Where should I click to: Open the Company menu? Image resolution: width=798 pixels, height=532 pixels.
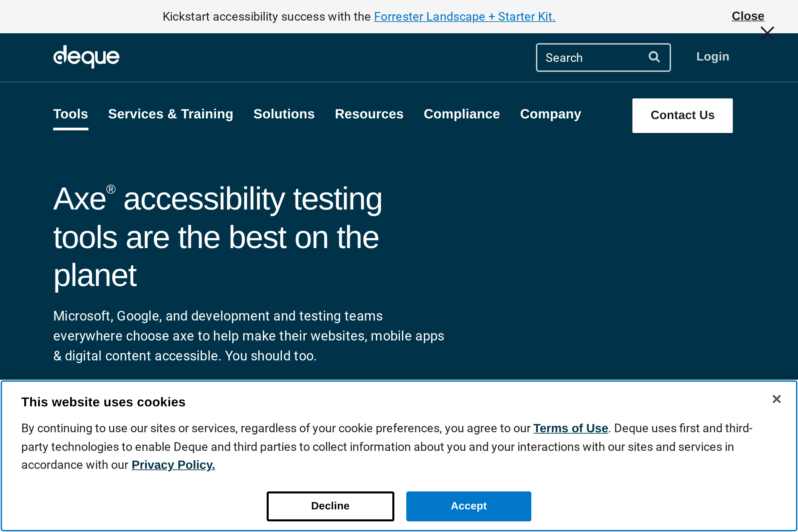click(550, 114)
